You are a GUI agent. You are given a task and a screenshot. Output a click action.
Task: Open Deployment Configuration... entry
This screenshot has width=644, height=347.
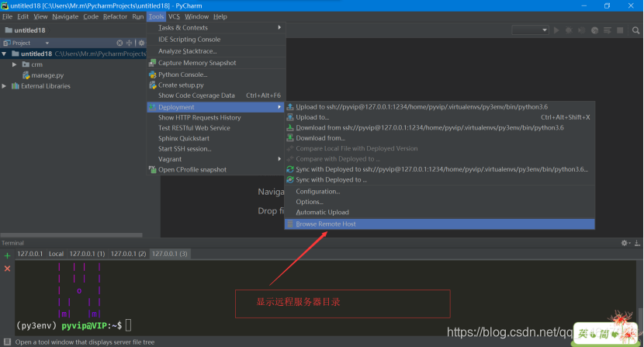pyautogui.click(x=318, y=191)
